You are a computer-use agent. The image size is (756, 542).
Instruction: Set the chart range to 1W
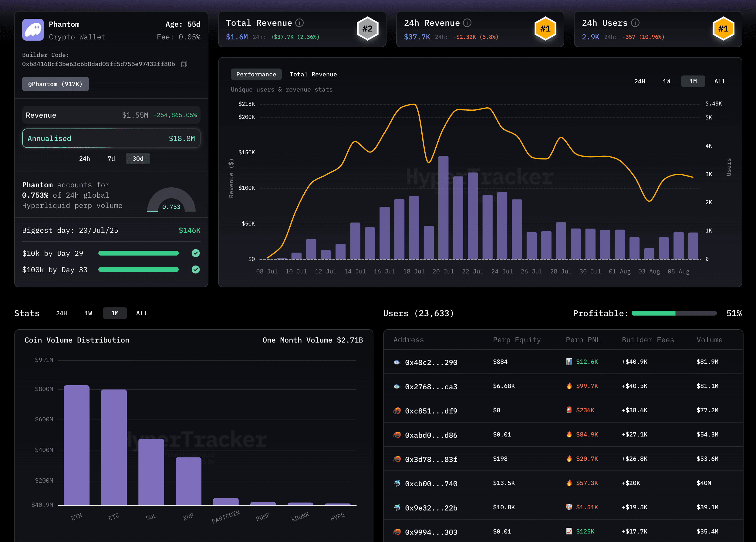point(666,81)
